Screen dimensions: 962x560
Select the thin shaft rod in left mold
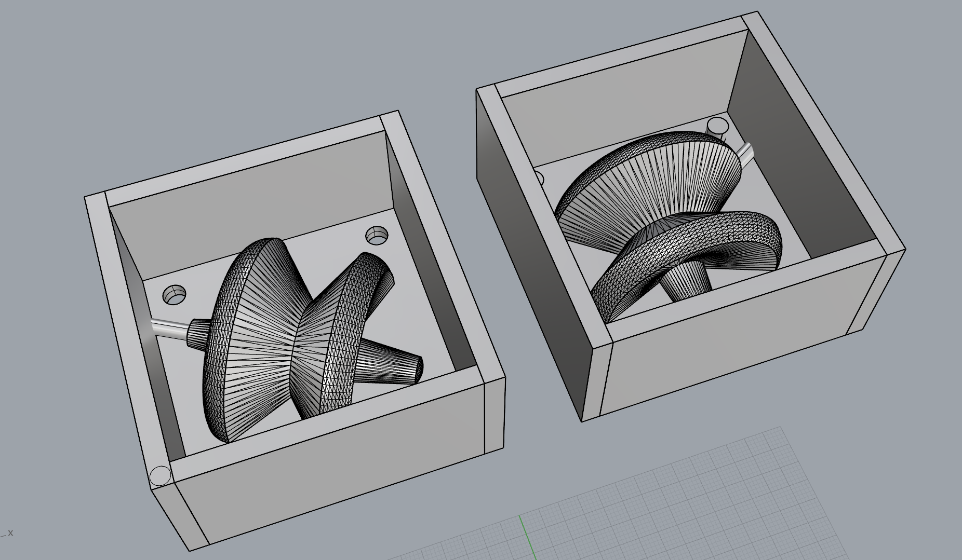(169, 329)
